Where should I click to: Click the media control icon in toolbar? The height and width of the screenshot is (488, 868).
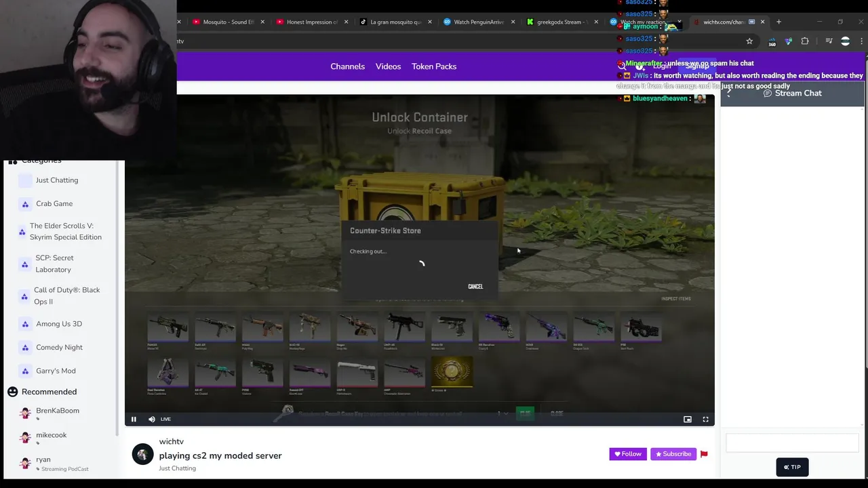[829, 41]
